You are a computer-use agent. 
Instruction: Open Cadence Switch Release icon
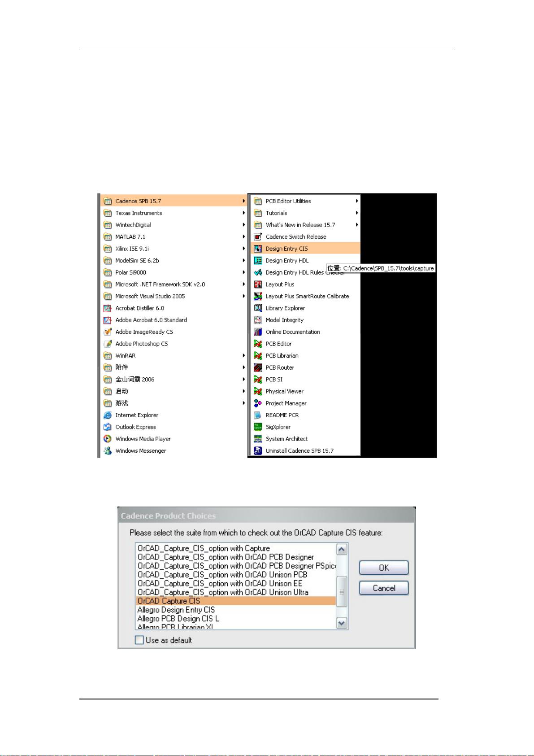point(258,237)
